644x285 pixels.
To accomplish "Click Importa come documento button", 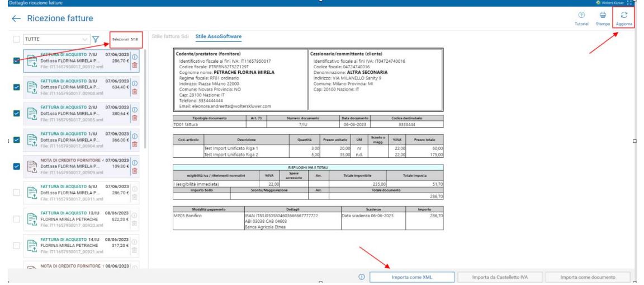I will (x=588, y=277).
